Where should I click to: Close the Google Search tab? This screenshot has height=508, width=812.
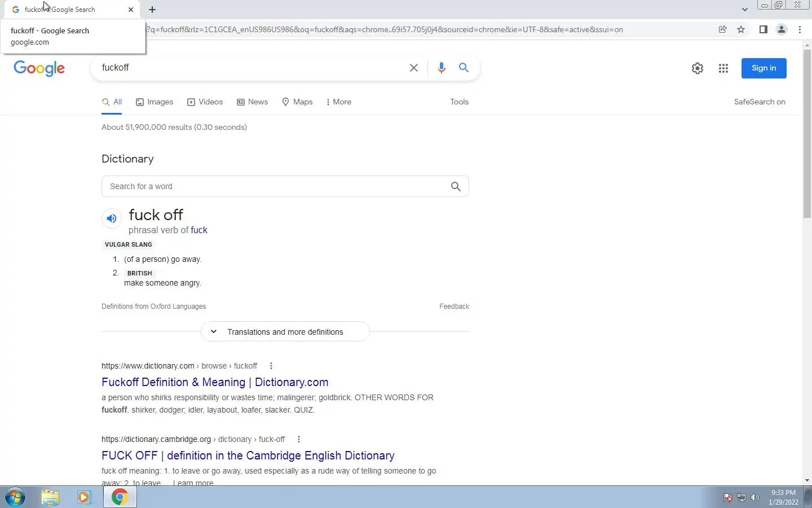tap(131, 10)
